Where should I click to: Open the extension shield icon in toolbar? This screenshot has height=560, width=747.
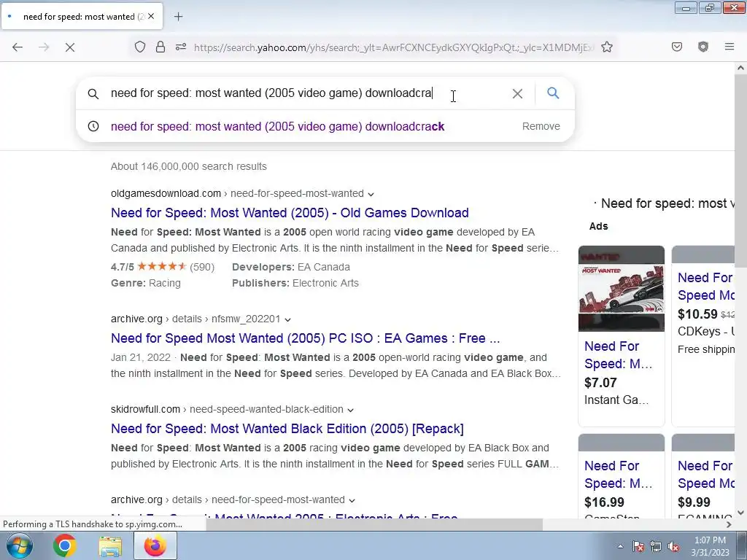click(703, 47)
